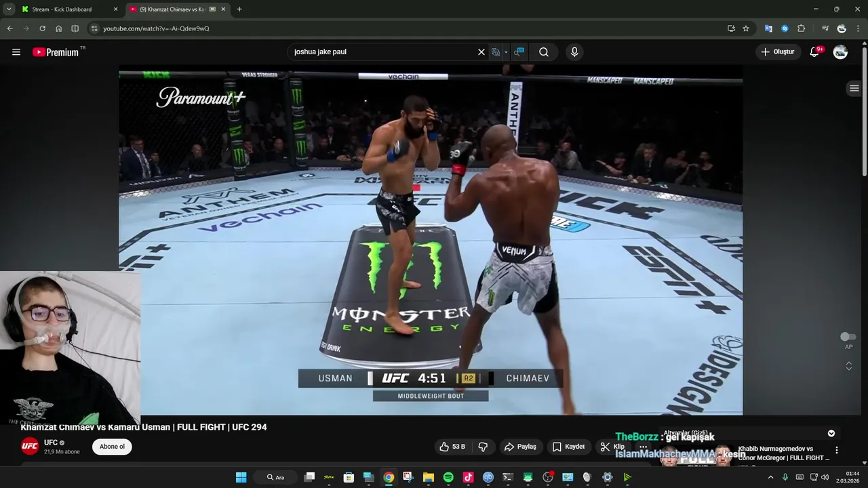Open the UFC channel name link
Screen dimensions: 868x488
(x=51, y=443)
